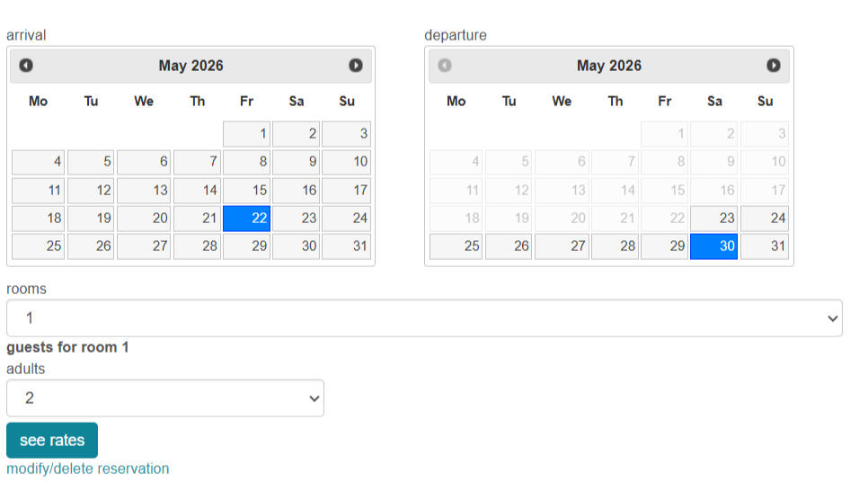Select May 15 as arrival date
868x500 pixels.
click(247, 191)
